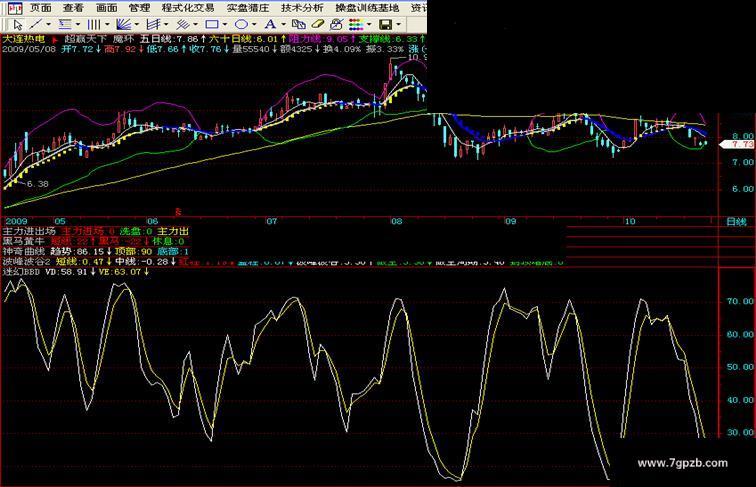Click the volume 量55540
This screenshot has width=756, height=487.
point(251,49)
